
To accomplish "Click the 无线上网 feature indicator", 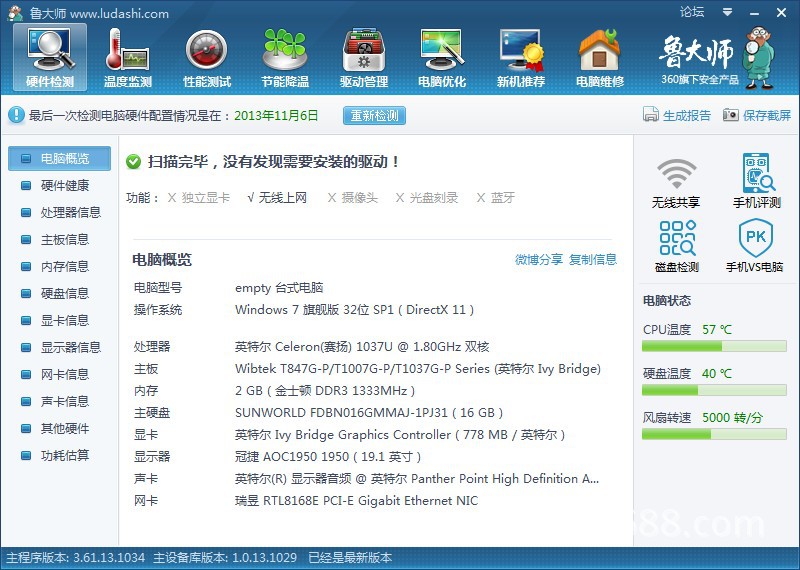I will 277,198.
